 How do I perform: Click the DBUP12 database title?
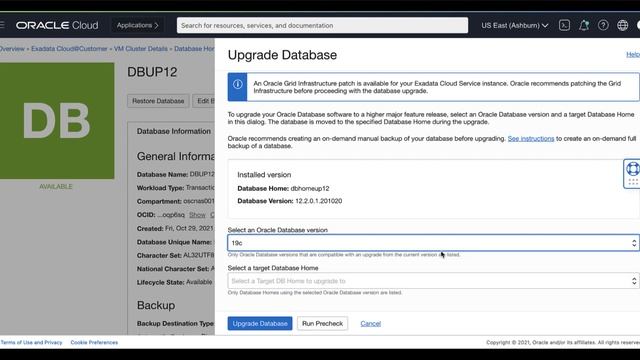tap(152, 72)
